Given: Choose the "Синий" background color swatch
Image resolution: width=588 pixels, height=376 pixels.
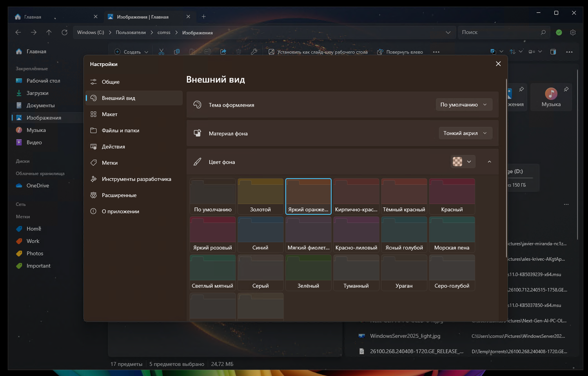Looking at the screenshot, I should click(261, 235).
